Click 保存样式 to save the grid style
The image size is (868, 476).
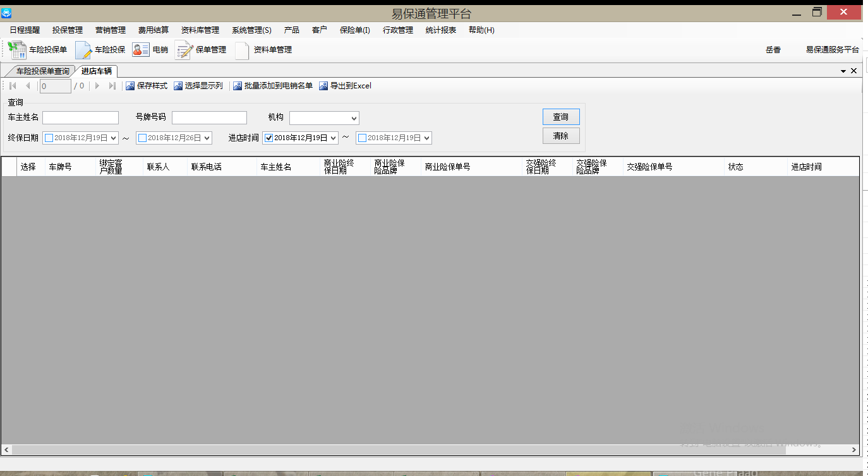[x=147, y=86]
